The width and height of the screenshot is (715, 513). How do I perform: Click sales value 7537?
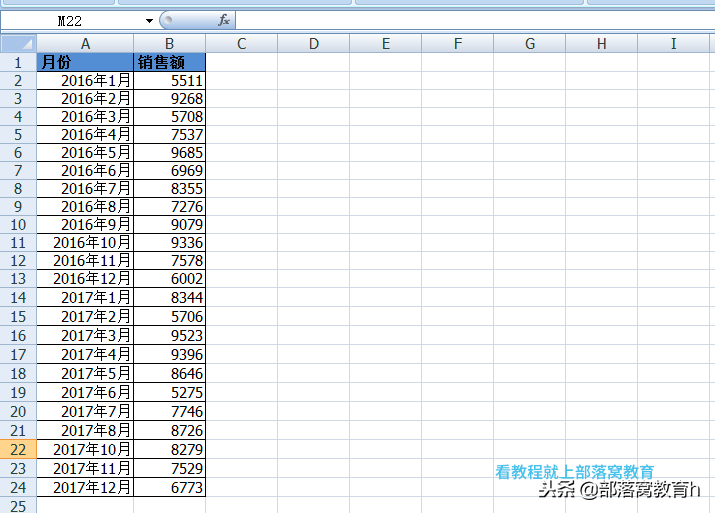[170, 135]
